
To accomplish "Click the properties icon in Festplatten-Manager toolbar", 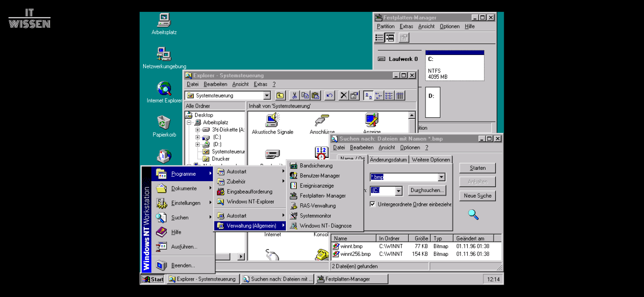I will 404,38.
